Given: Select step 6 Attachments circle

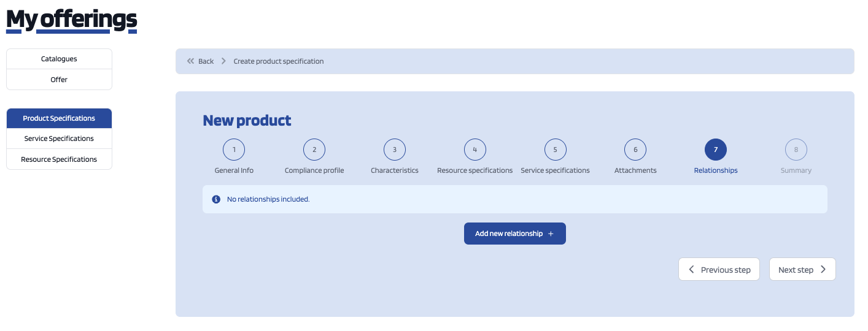Looking at the screenshot, I should (635, 150).
